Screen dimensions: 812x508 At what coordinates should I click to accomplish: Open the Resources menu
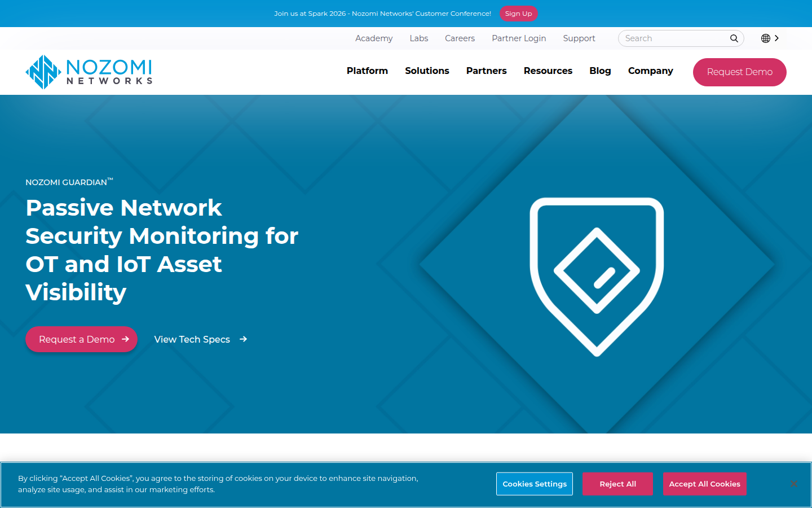548,71
